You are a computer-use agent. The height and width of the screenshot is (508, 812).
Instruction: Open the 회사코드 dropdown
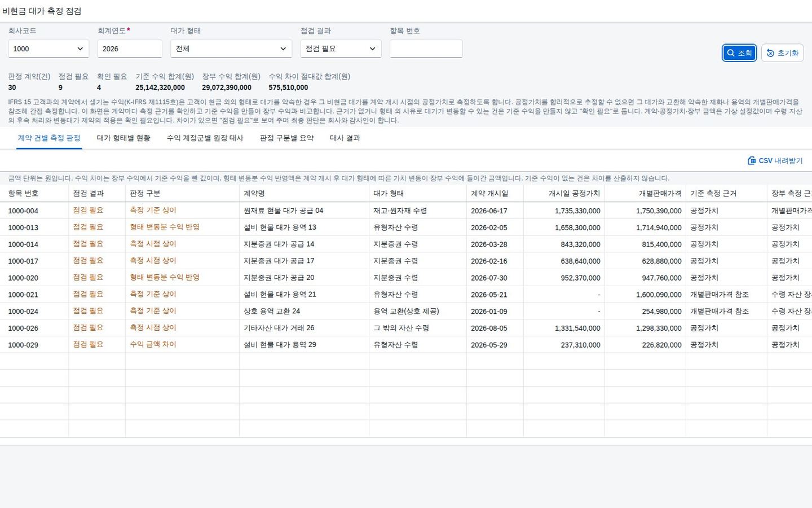48,49
